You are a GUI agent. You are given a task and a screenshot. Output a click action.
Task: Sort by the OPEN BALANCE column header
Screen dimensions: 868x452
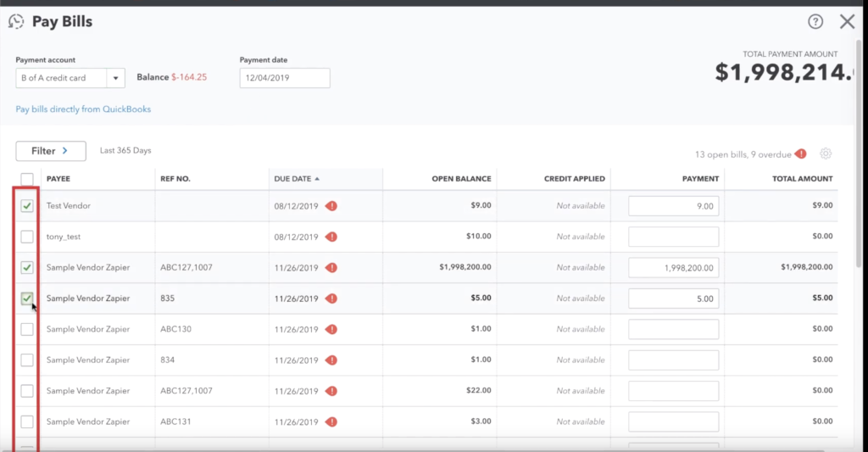pos(461,179)
